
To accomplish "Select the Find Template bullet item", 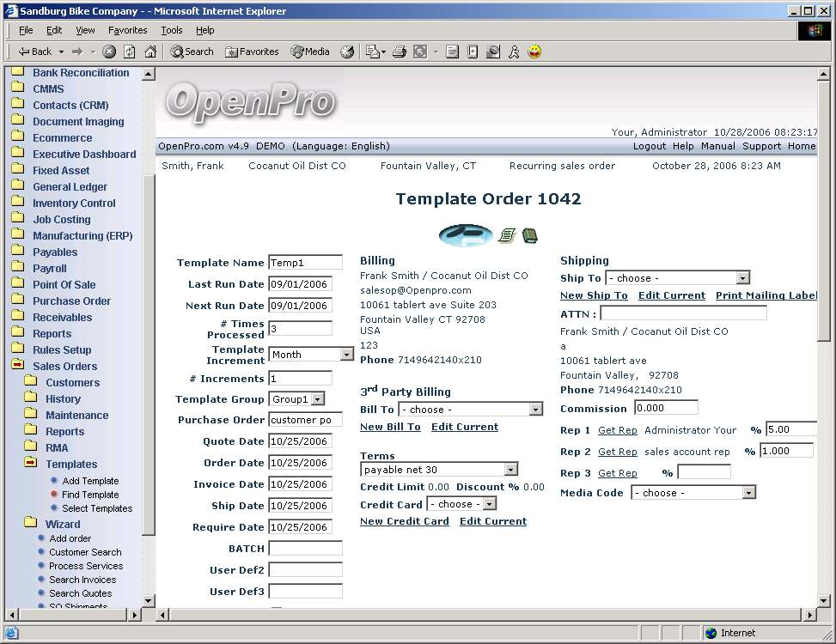I will point(90,495).
